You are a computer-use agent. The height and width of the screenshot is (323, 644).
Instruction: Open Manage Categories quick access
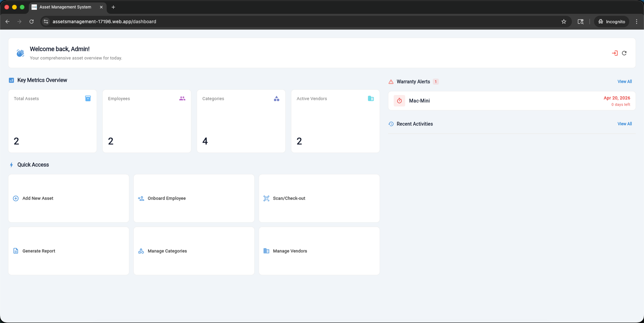[x=194, y=251]
